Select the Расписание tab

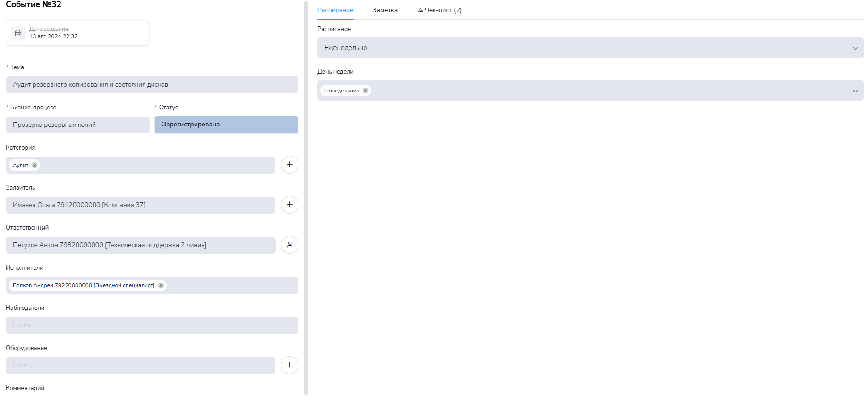pyautogui.click(x=335, y=10)
